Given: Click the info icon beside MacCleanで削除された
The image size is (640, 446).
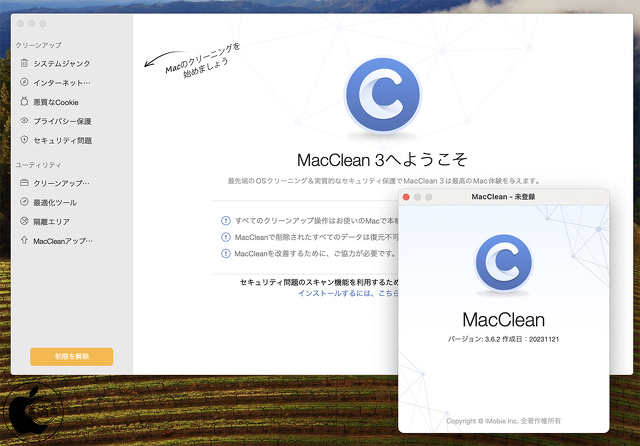Looking at the screenshot, I should (x=226, y=237).
